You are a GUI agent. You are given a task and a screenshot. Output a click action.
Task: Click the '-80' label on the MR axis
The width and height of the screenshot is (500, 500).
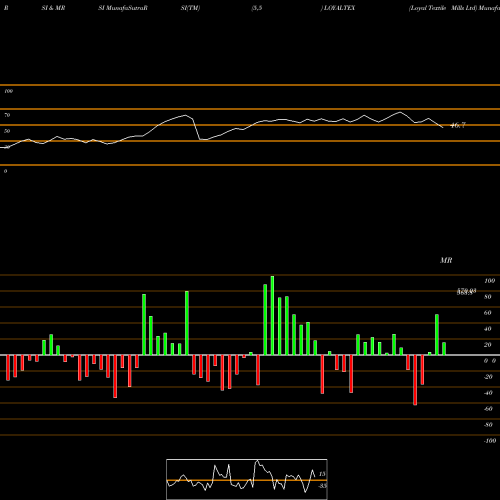pyautogui.click(x=488, y=425)
